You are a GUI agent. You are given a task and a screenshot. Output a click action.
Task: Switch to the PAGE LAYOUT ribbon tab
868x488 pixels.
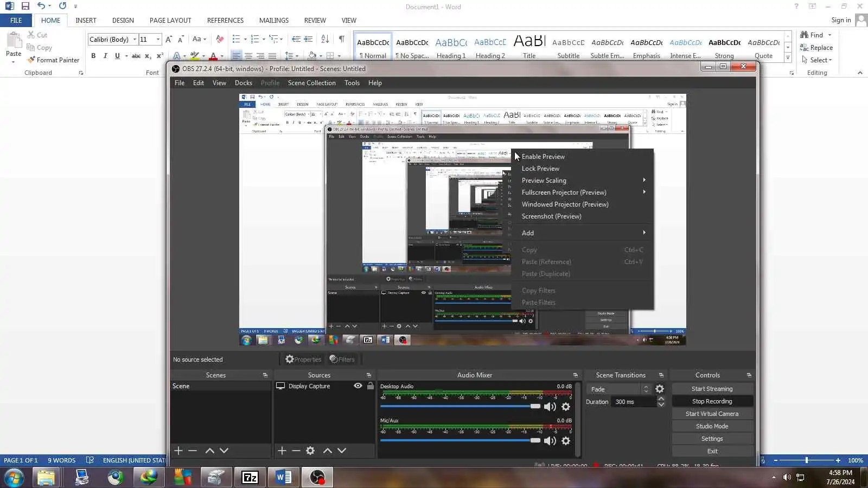[x=170, y=20]
